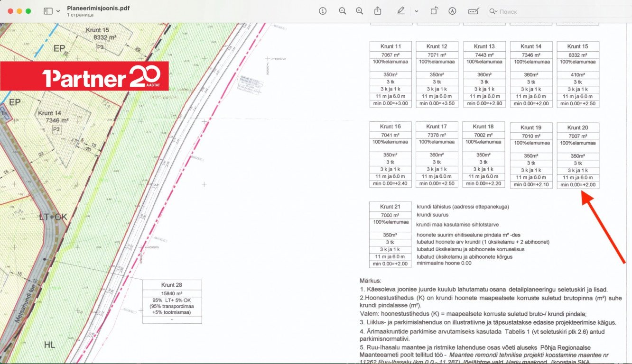The image size is (632, 364).
Task: Toggle the sidebar view button
Action: point(48,11)
